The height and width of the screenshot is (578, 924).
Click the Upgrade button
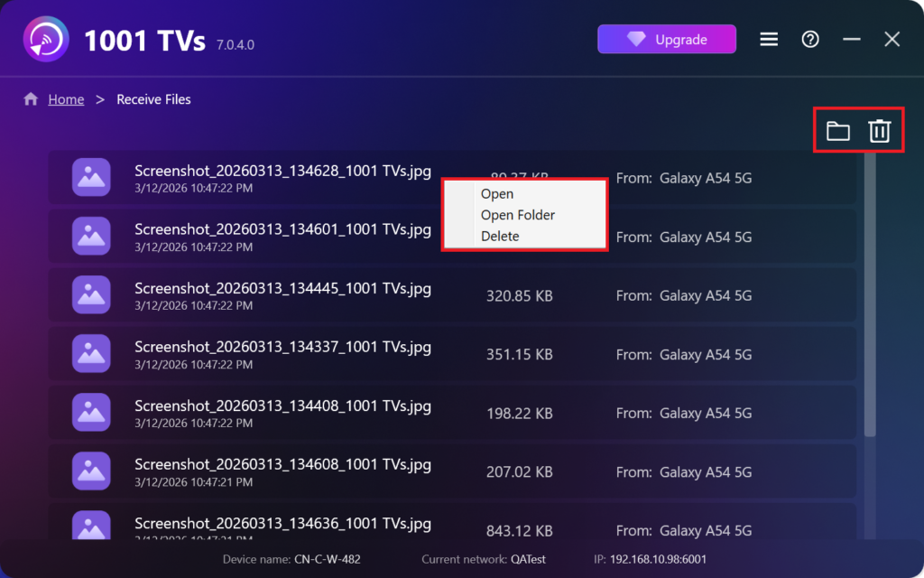(667, 40)
